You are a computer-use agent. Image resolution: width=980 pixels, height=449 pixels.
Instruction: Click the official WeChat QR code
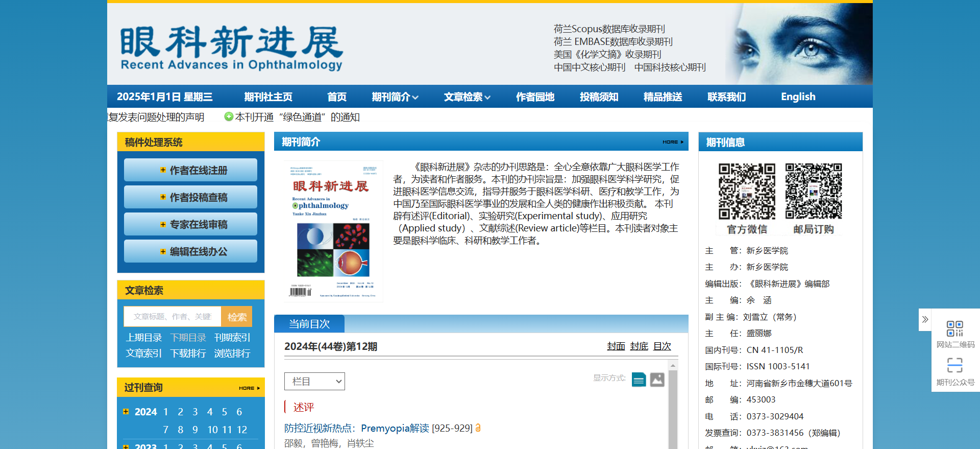pyautogui.click(x=747, y=191)
